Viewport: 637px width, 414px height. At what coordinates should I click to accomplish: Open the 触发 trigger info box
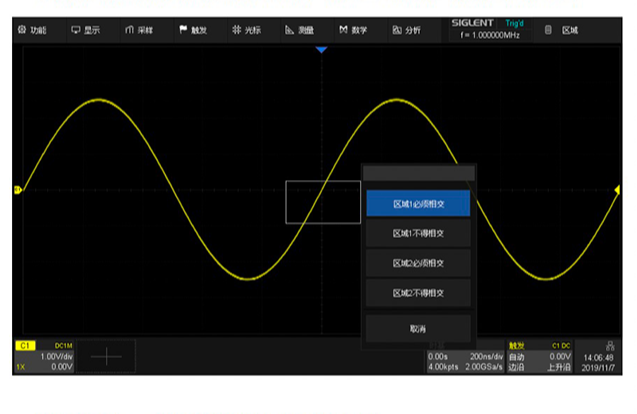[x=540, y=356]
